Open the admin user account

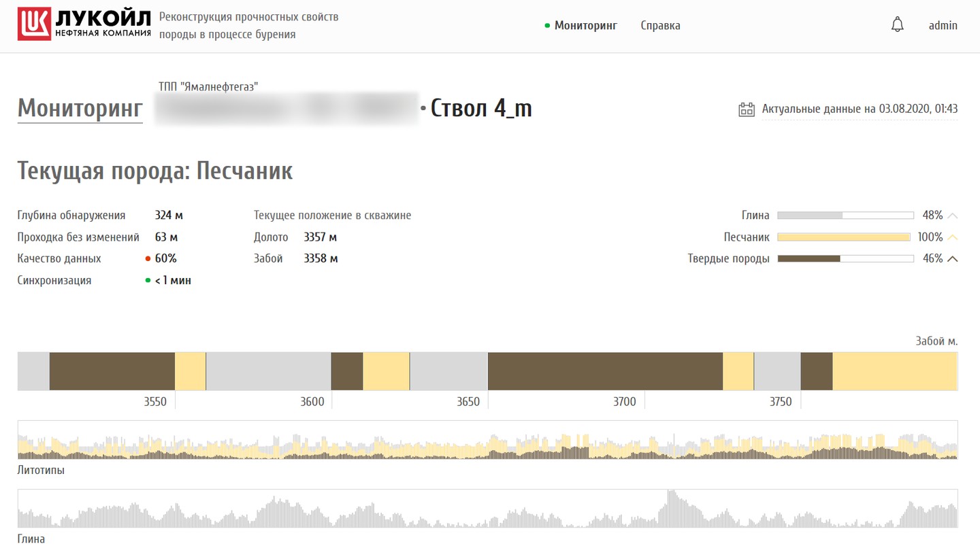click(x=943, y=26)
